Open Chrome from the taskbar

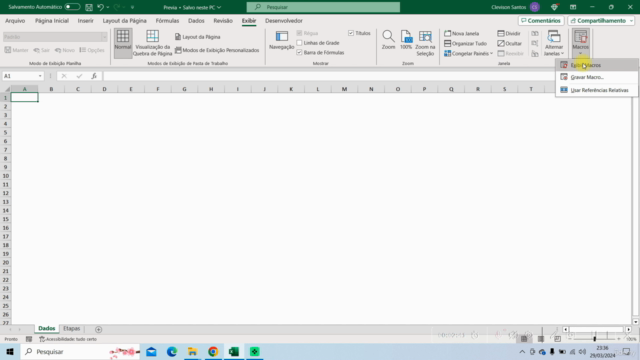click(x=213, y=351)
